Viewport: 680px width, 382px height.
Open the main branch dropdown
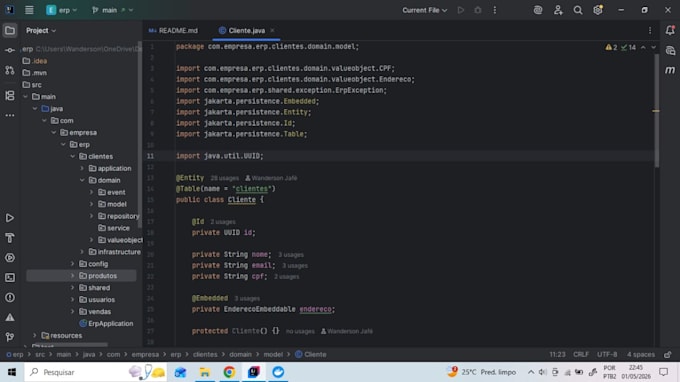pos(112,10)
